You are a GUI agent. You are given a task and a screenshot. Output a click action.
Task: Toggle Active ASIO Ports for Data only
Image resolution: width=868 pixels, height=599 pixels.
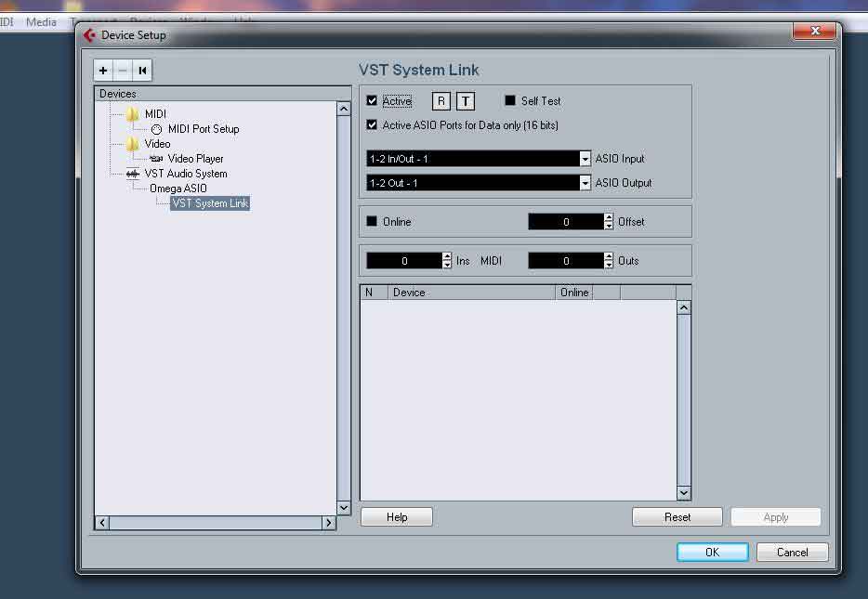[x=372, y=125]
